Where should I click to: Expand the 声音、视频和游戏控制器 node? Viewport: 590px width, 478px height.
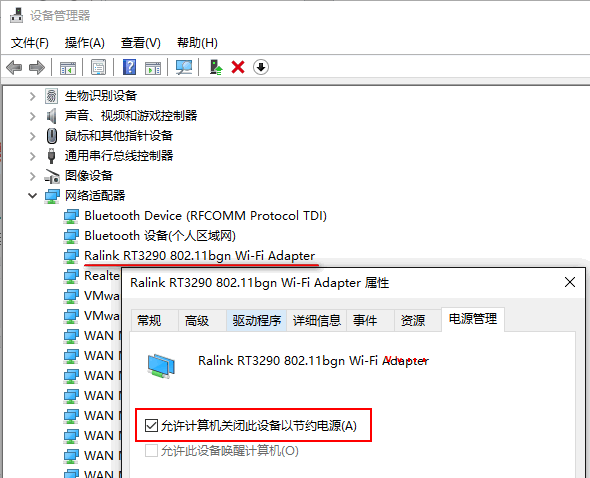tap(33, 116)
